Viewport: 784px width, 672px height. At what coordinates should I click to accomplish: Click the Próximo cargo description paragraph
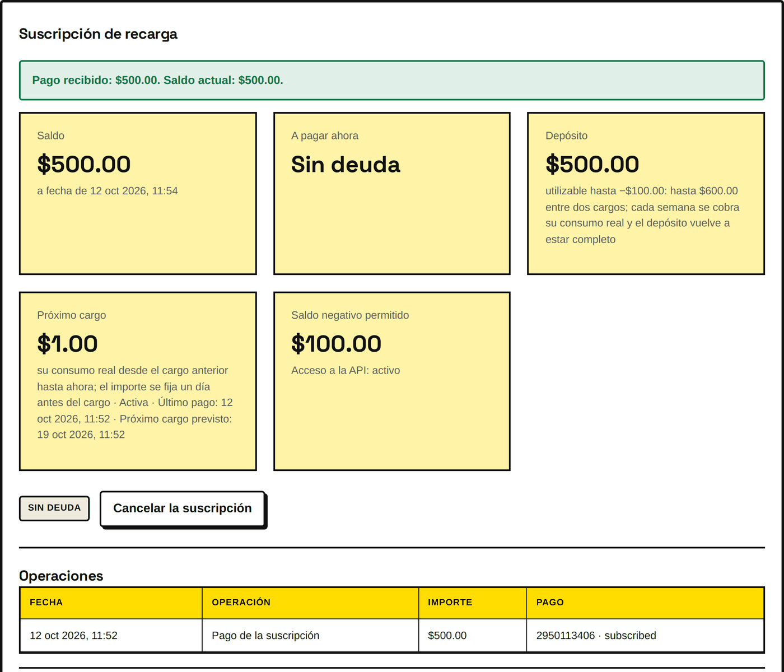coord(135,403)
